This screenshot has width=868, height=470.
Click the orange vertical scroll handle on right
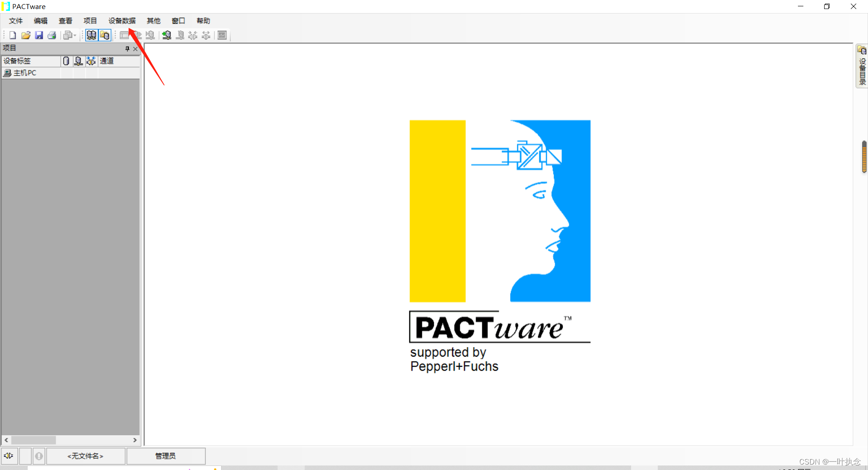click(x=864, y=157)
